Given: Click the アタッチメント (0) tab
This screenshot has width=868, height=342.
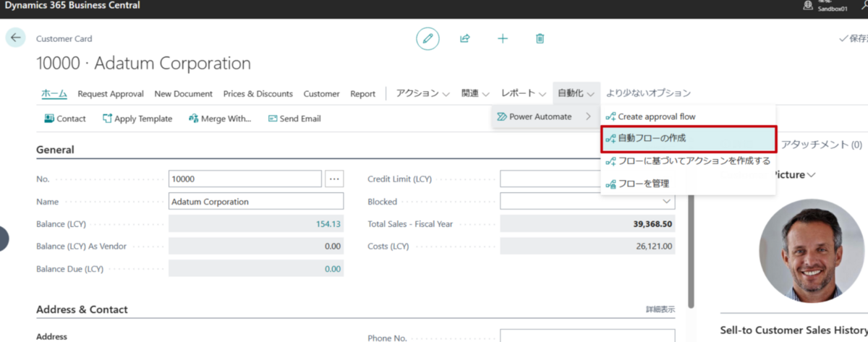Looking at the screenshot, I should click(x=821, y=145).
